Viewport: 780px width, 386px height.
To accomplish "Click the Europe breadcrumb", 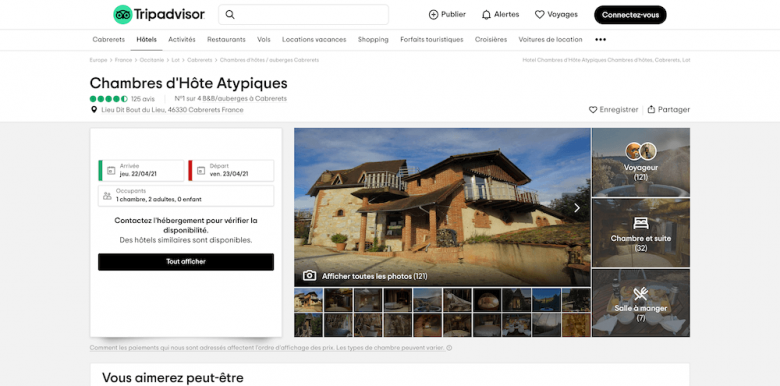I will coord(98,60).
